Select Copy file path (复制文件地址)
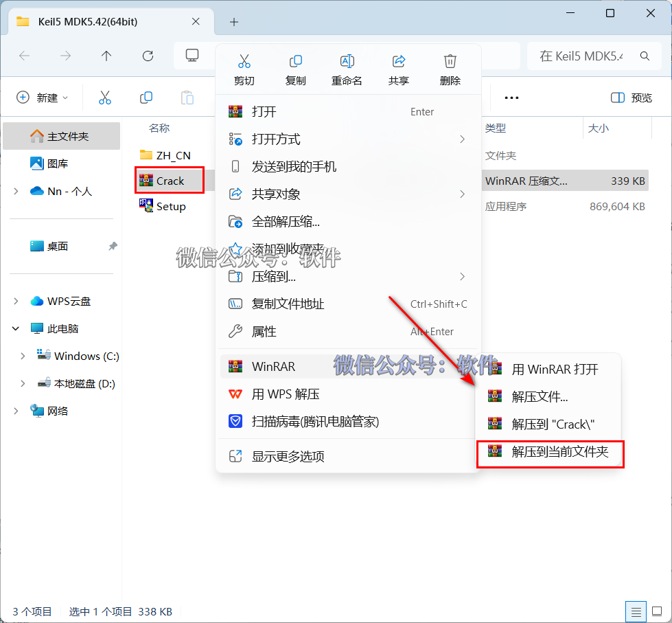This screenshot has height=623, width=672. tap(348, 304)
